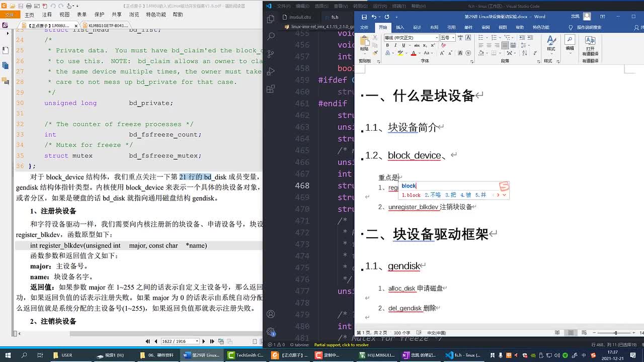
Task: Open VS Code Manage gear icon
Action: point(271,332)
